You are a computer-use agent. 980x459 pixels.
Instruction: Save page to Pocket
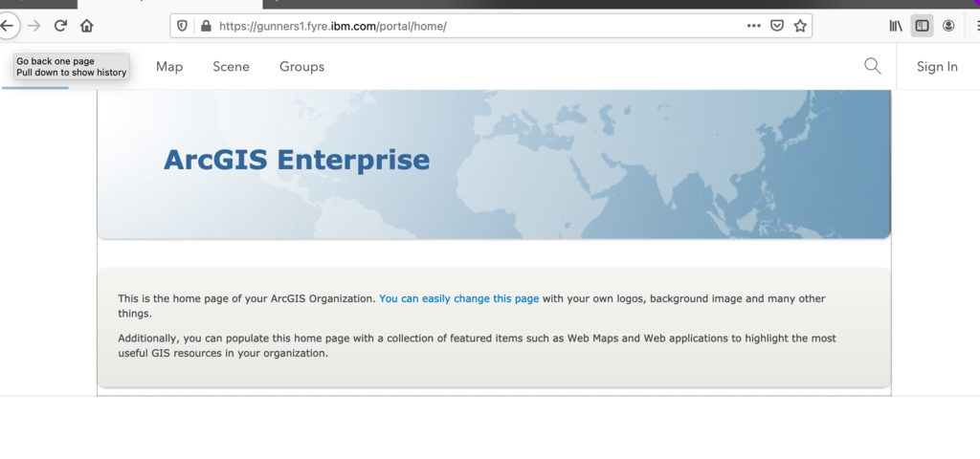click(777, 26)
